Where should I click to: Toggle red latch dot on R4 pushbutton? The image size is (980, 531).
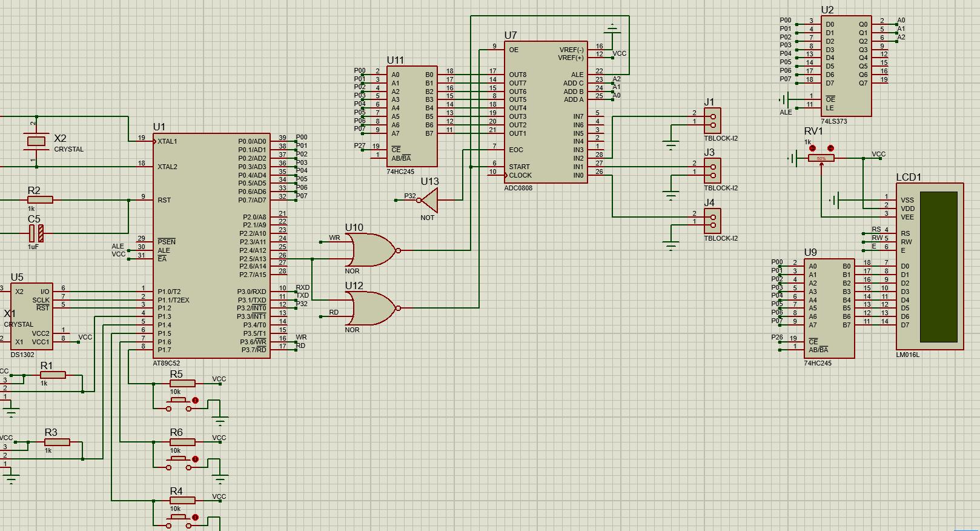click(195, 518)
